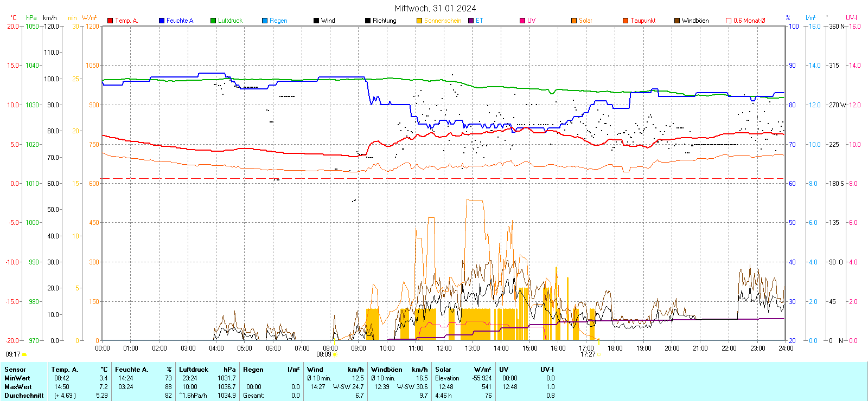
Task: Click the sunrise sun icon at 08:09
Action: click(335, 354)
